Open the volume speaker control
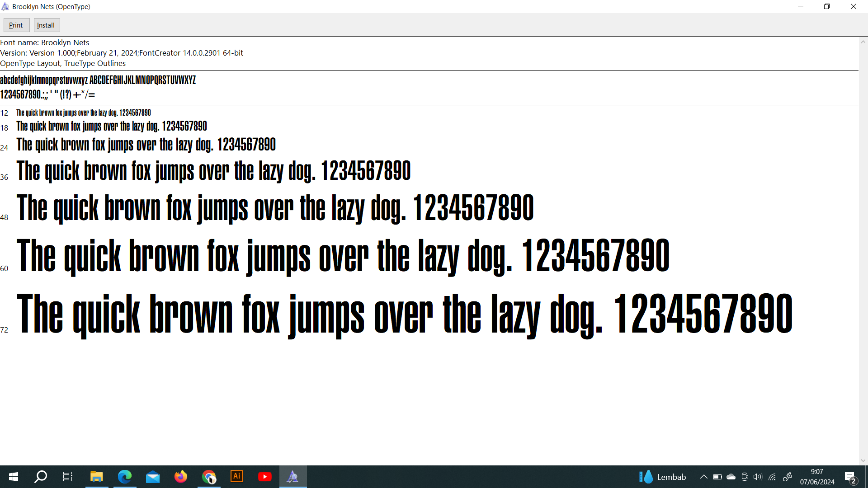 pyautogui.click(x=758, y=477)
